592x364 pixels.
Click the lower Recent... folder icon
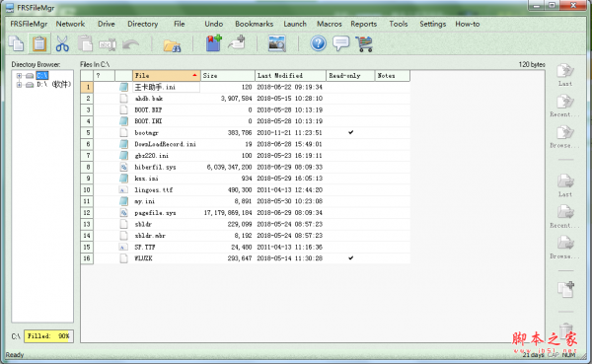[565, 213]
